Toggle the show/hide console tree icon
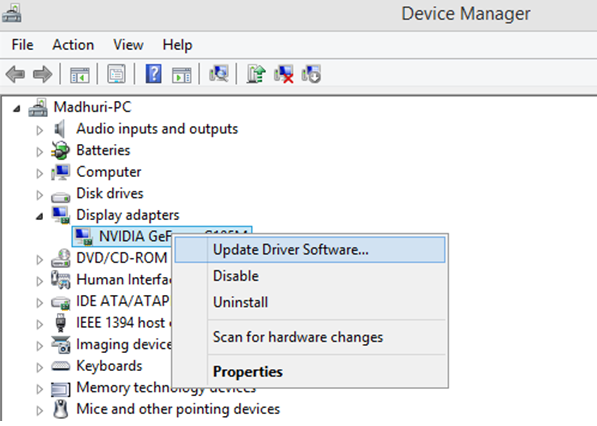This screenshot has width=597, height=426. tap(80, 75)
